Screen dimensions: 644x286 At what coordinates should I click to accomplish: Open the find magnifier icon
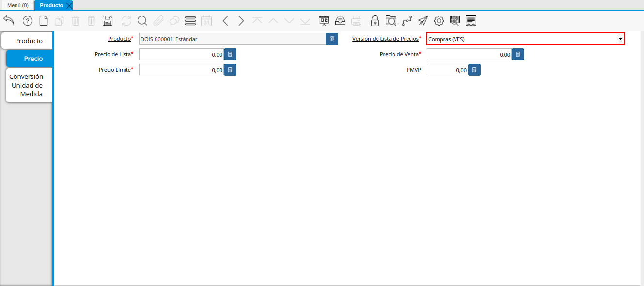[x=142, y=21]
